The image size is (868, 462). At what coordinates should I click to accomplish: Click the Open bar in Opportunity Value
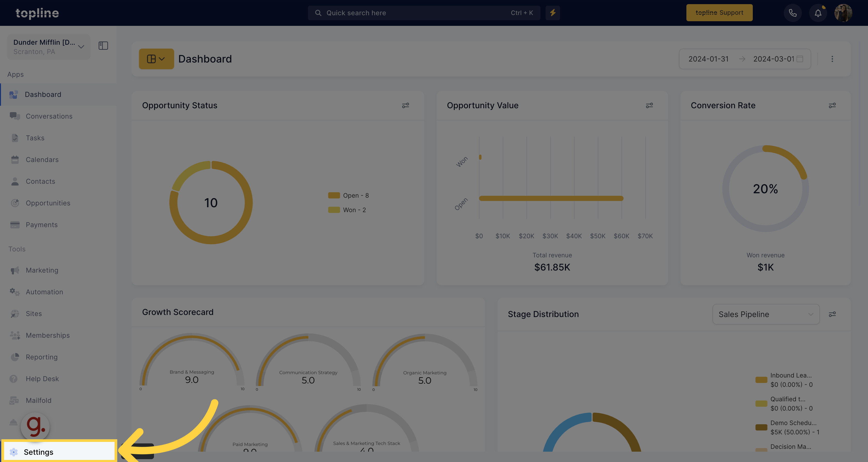click(x=551, y=198)
